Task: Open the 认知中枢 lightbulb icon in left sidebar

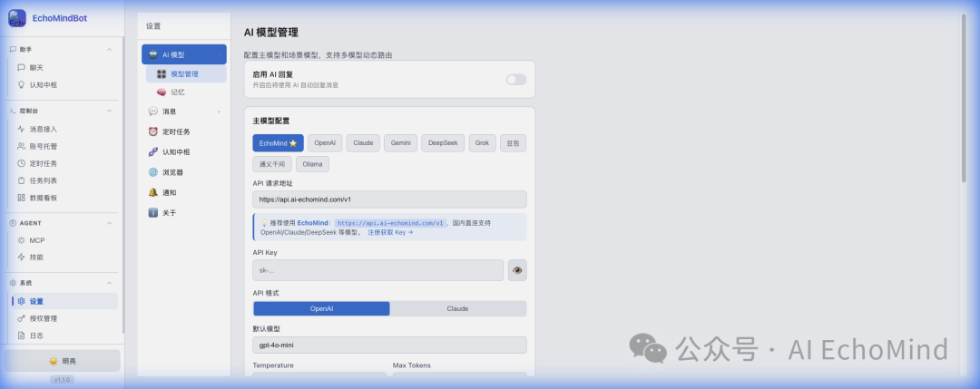Action: [x=21, y=85]
